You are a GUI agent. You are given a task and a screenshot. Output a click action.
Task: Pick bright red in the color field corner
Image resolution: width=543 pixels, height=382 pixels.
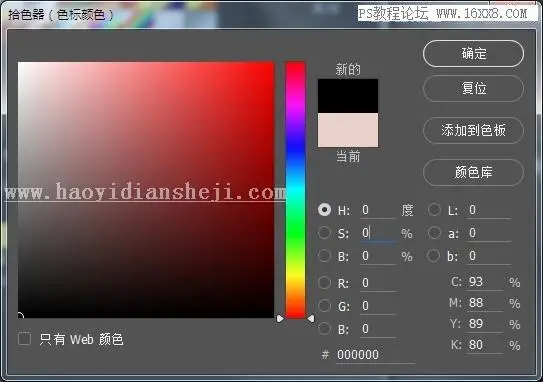pos(271,65)
